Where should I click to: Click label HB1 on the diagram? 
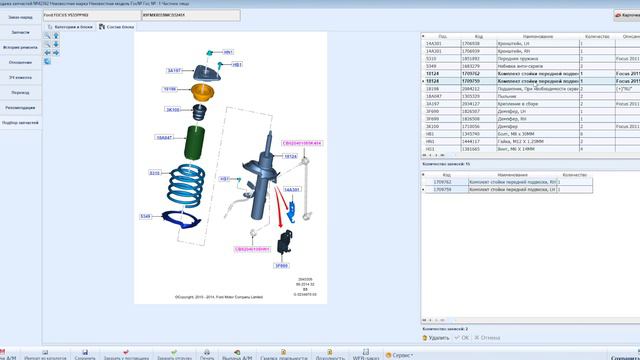pyautogui.click(x=237, y=64)
